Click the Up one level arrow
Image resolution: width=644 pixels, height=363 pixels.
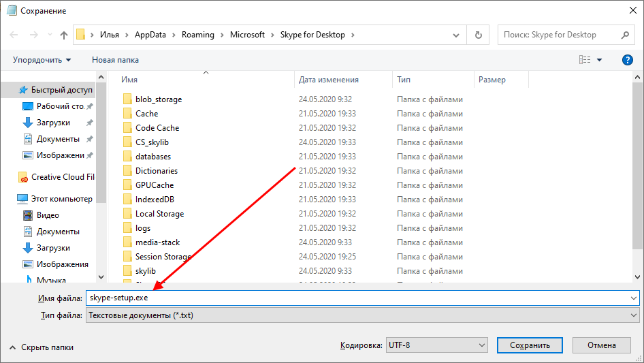[x=64, y=35]
